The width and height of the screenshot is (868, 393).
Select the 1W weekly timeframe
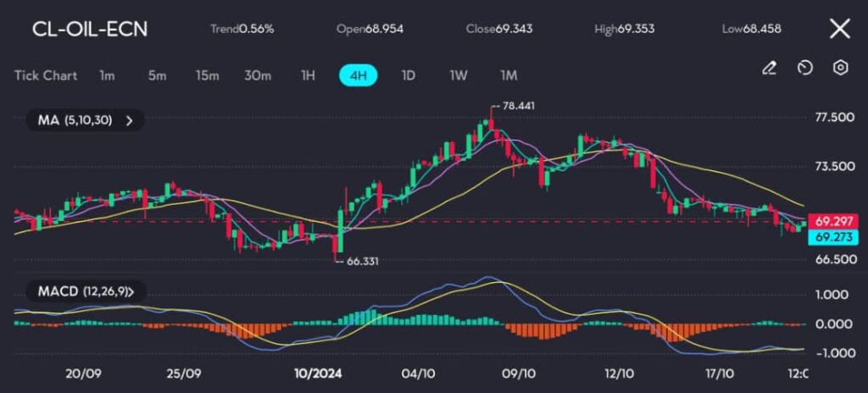(x=459, y=75)
